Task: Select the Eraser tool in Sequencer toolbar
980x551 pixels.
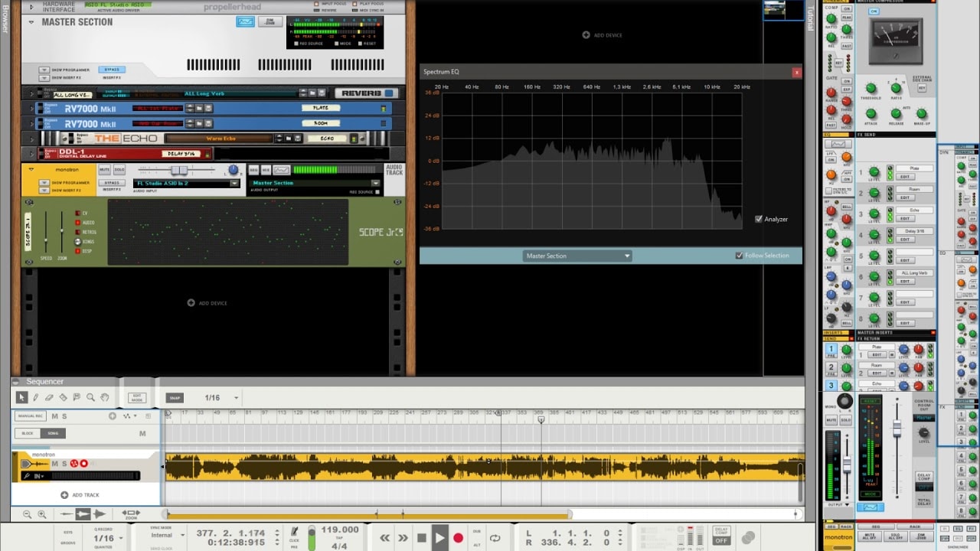Action: [x=49, y=397]
